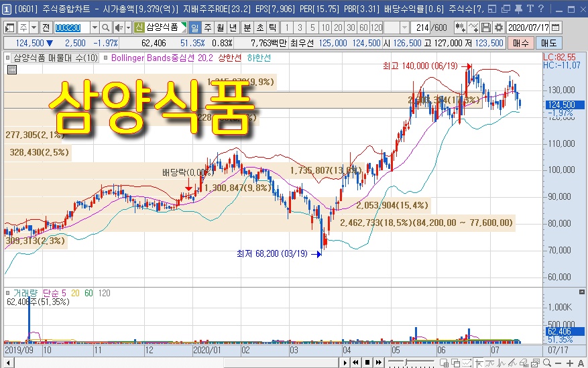Choose the 120 interval preset

click(x=376, y=27)
